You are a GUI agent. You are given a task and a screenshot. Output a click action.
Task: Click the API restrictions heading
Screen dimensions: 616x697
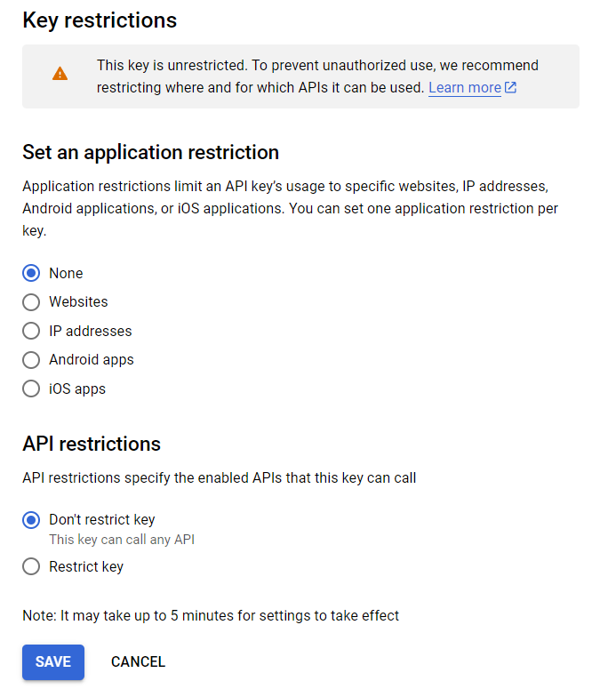(x=92, y=445)
